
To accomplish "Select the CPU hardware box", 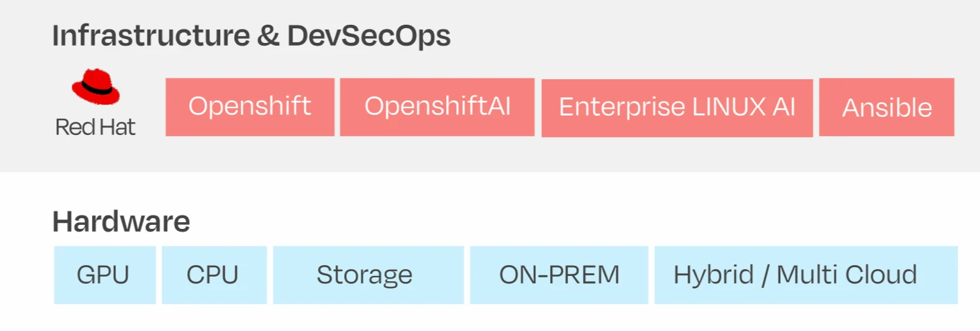I will (213, 275).
